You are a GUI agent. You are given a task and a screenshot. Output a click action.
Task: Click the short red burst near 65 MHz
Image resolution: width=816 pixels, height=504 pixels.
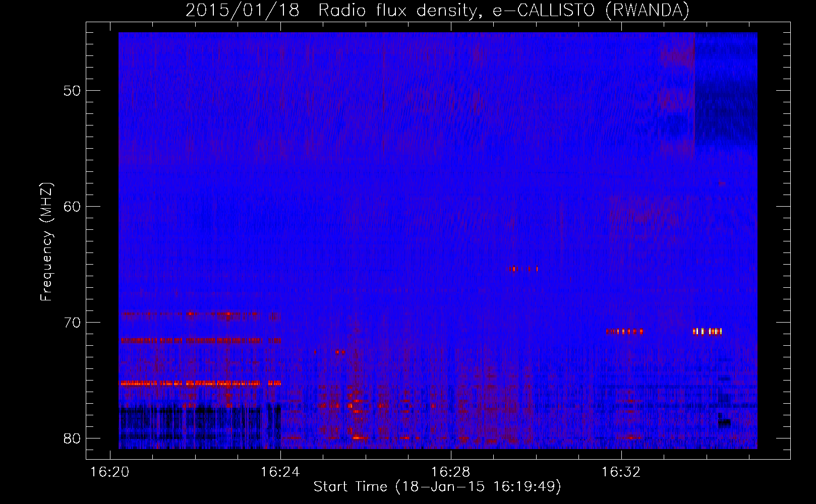523,269
